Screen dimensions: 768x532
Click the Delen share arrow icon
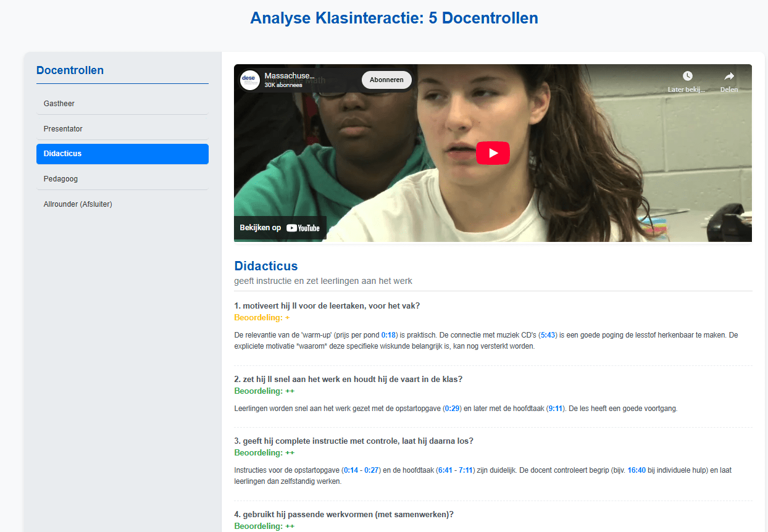[729, 76]
